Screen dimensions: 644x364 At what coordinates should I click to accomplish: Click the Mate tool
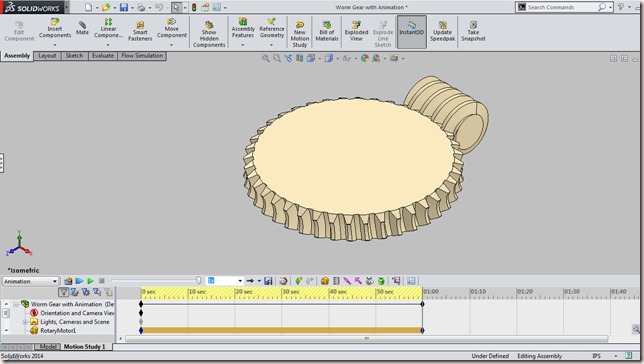pyautogui.click(x=82, y=28)
